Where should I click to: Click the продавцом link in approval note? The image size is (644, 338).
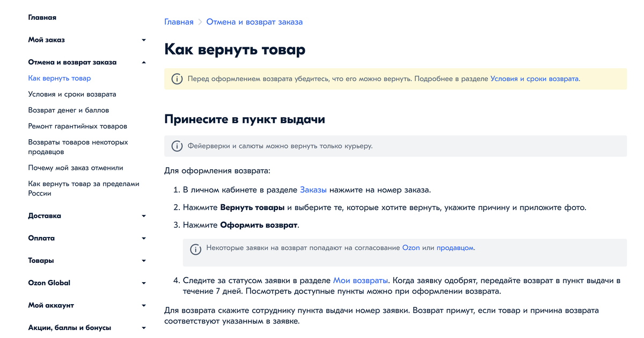[455, 248]
